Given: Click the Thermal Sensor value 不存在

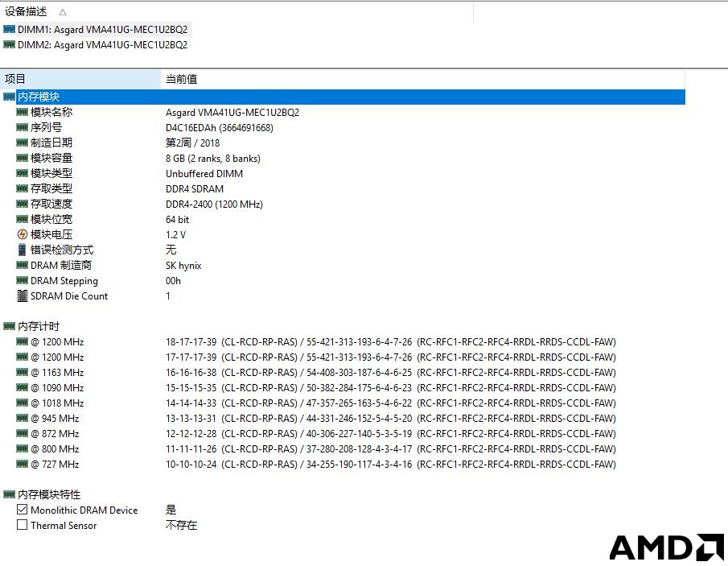Looking at the screenshot, I should click(x=182, y=525).
